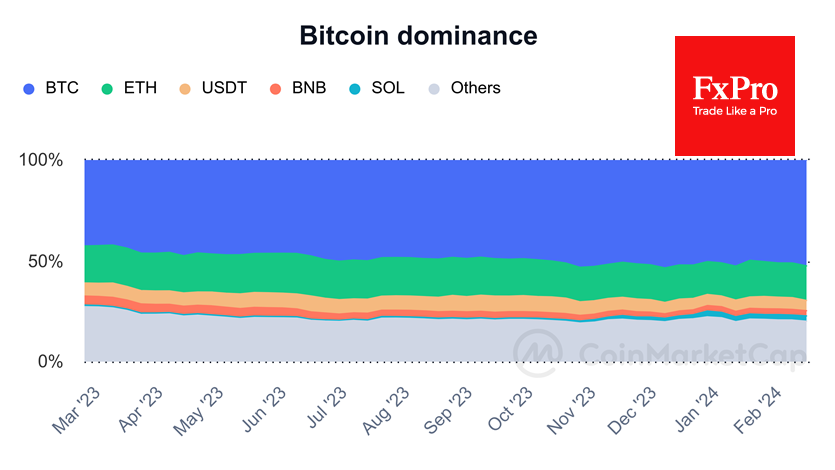The height and width of the screenshot is (470, 835).
Task: Click the 50% y-axis label
Action: pyautogui.click(x=45, y=261)
